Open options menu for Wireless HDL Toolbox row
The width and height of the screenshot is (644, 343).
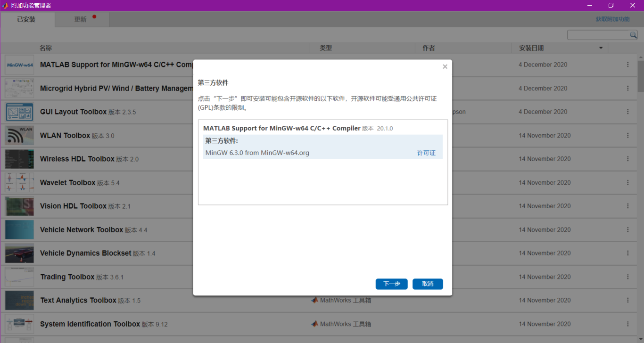point(627,159)
